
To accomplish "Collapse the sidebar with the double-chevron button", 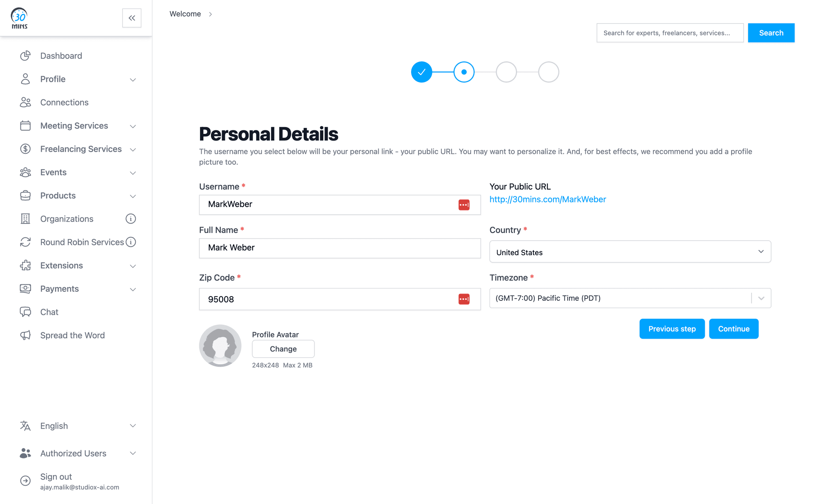I will click(x=132, y=18).
